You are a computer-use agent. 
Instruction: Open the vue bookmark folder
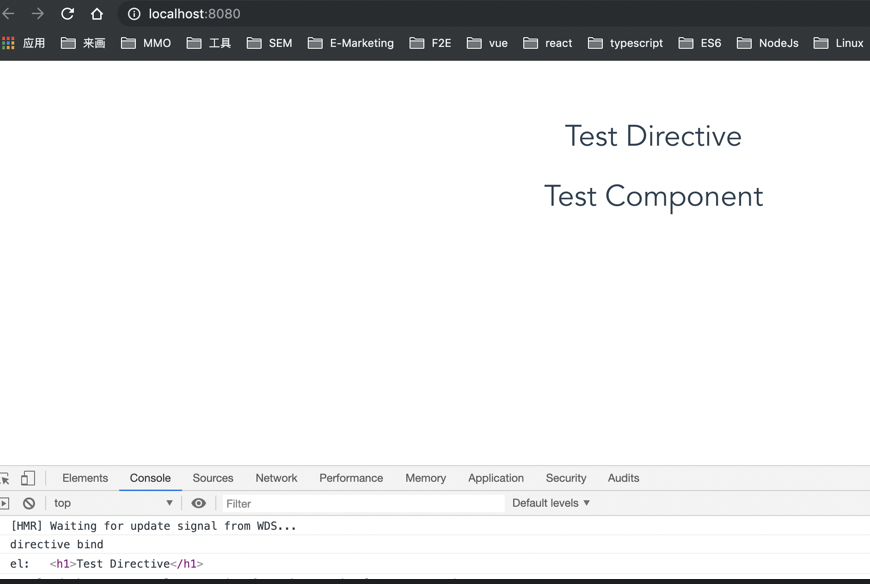coord(487,43)
